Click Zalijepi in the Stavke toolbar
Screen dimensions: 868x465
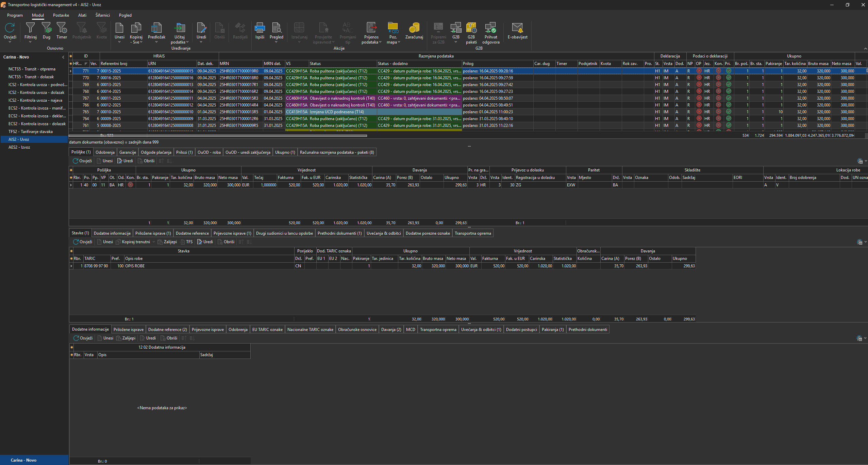[x=167, y=242]
